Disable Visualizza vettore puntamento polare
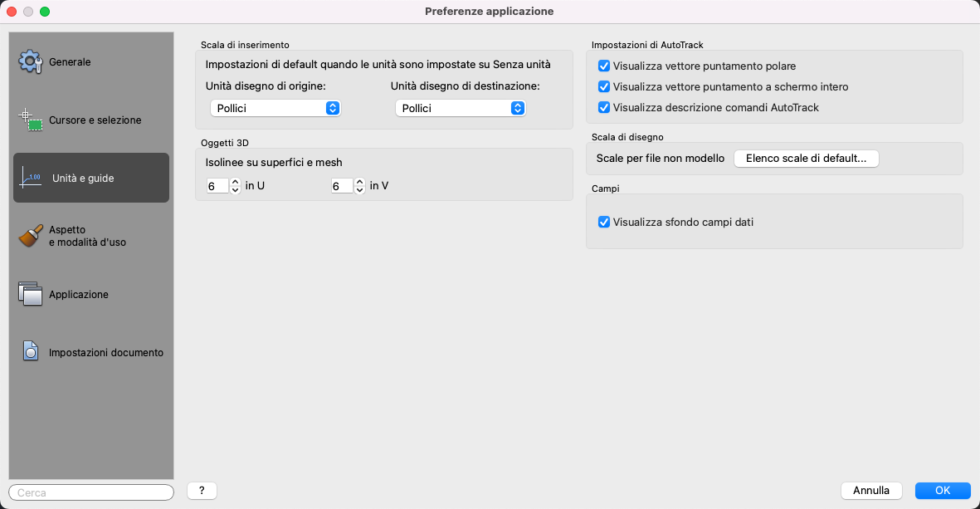The image size is (980, 509). [604, 66]
